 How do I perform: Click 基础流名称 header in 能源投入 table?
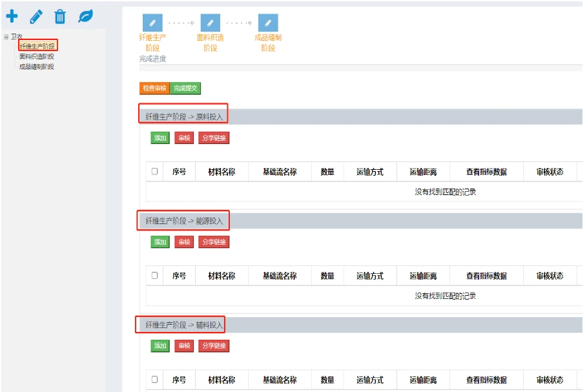280,276
